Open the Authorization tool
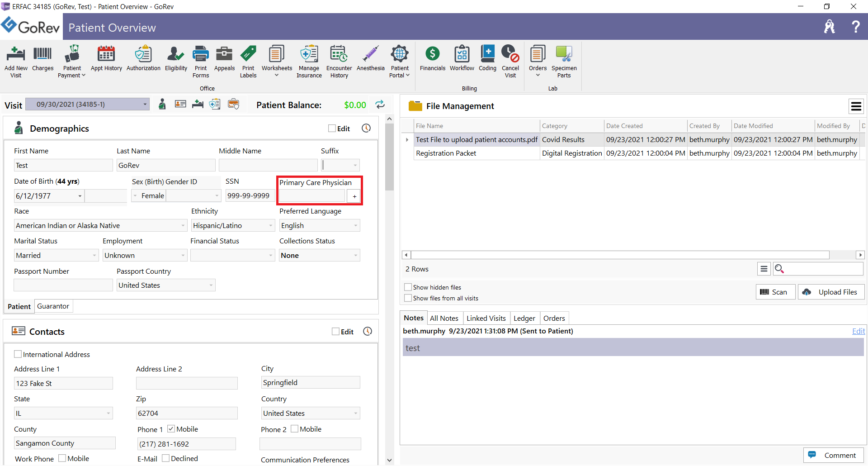 (x=143, y=58)
